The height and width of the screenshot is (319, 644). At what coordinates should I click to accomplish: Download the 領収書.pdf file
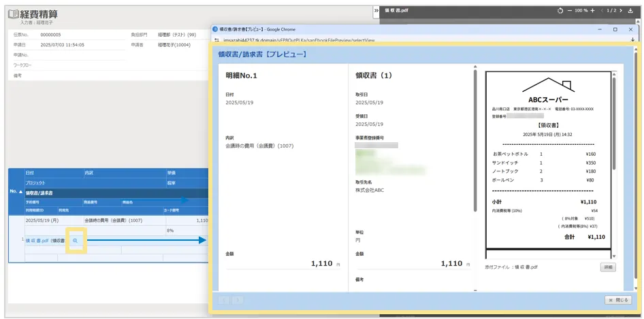632,10
